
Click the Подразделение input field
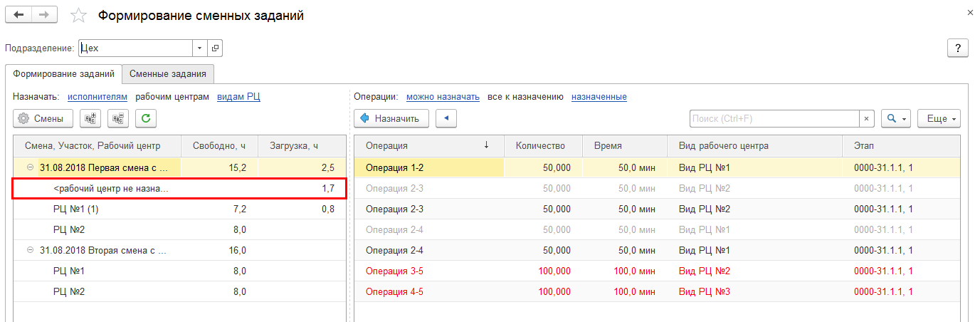(135, 48)
